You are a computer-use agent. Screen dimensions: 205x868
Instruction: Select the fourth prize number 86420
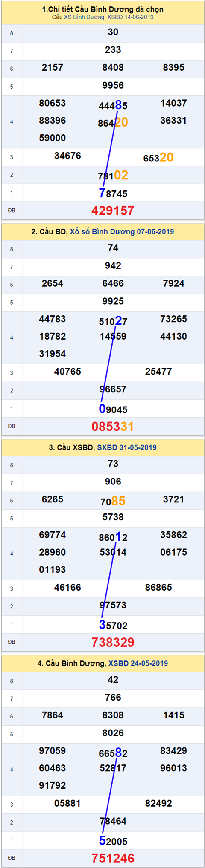113,123
